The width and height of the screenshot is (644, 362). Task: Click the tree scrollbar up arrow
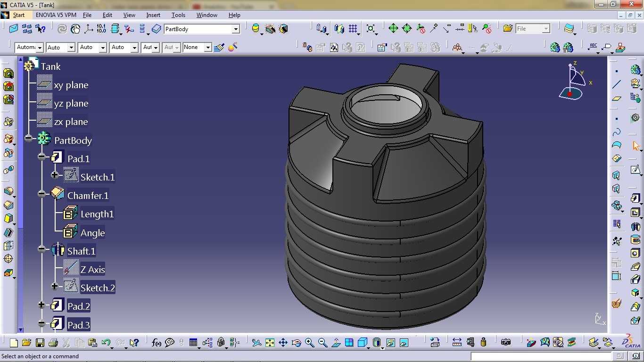pos(20,60)
